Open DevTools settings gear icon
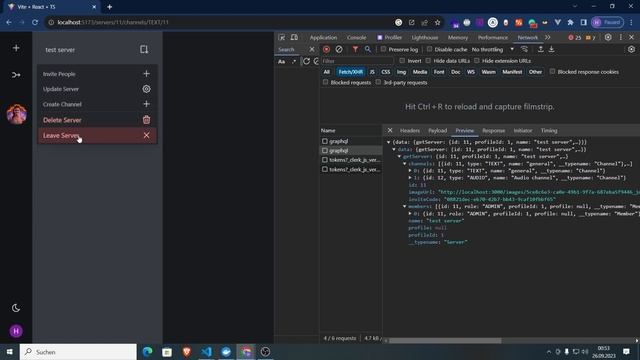 (x=608, y=37)
